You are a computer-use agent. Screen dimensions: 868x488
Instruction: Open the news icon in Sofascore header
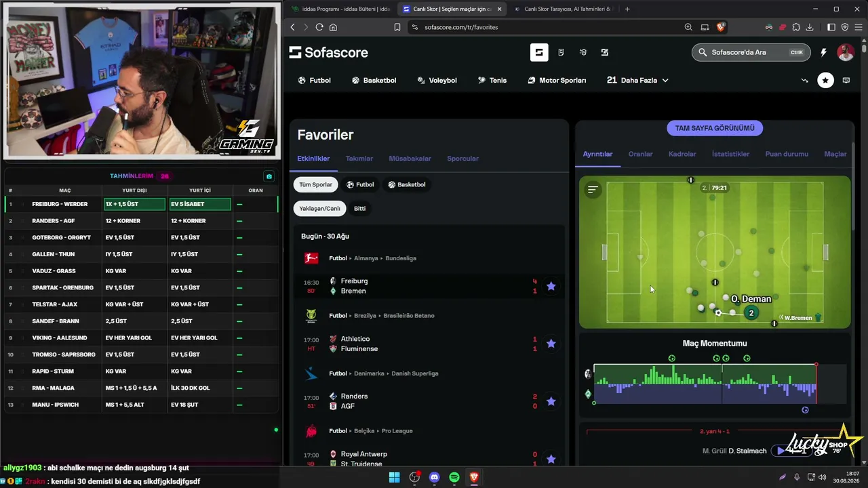pos(561,52)
